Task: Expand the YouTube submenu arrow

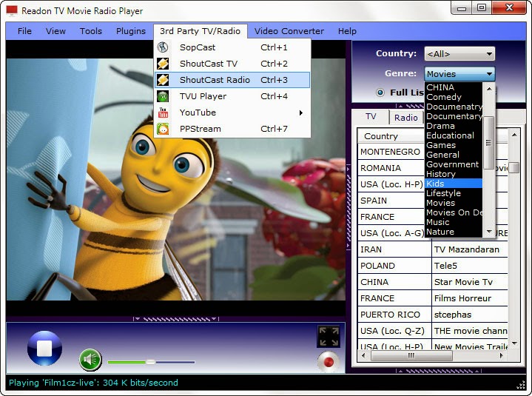Action: coord(301,113)
